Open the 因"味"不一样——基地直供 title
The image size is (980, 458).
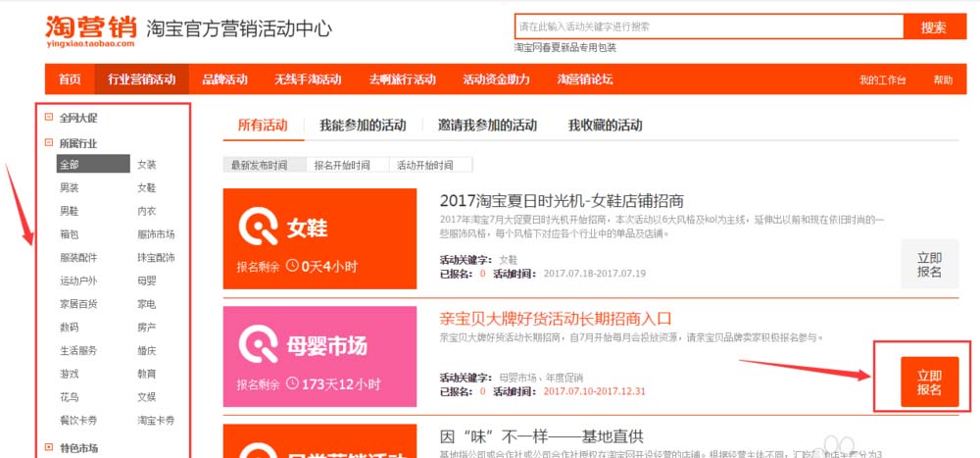(x=541, y=435)
